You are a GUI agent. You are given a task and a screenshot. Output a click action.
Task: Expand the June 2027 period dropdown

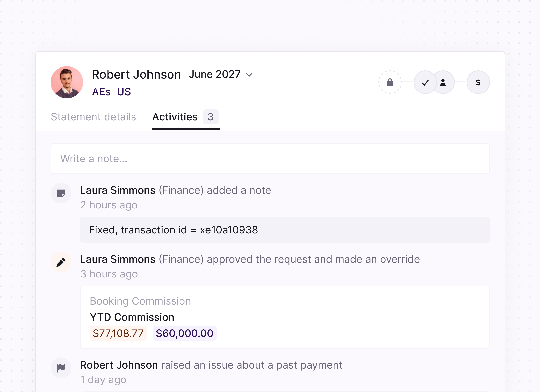[x=220, y=74]
